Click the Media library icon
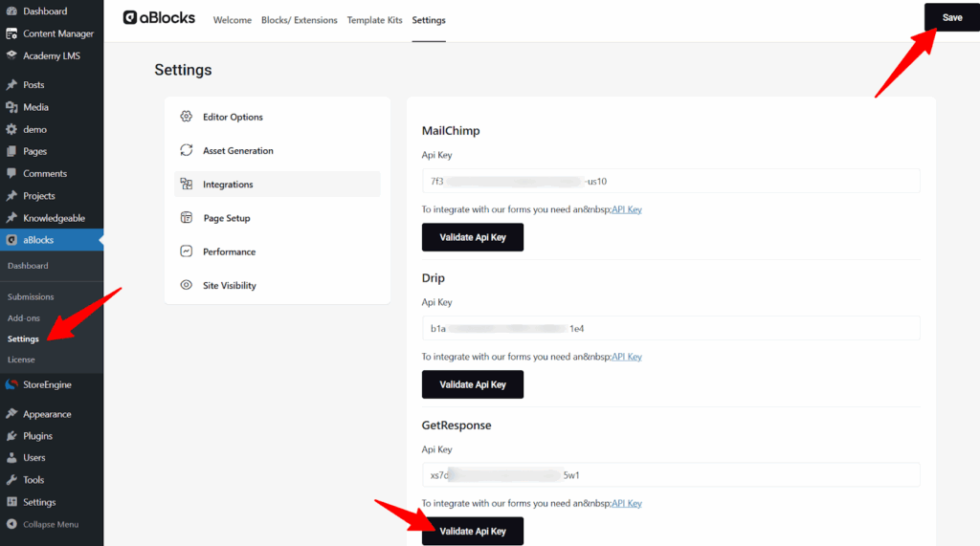The height and width of the screenshot is (546, 980). tap(11, 107)
